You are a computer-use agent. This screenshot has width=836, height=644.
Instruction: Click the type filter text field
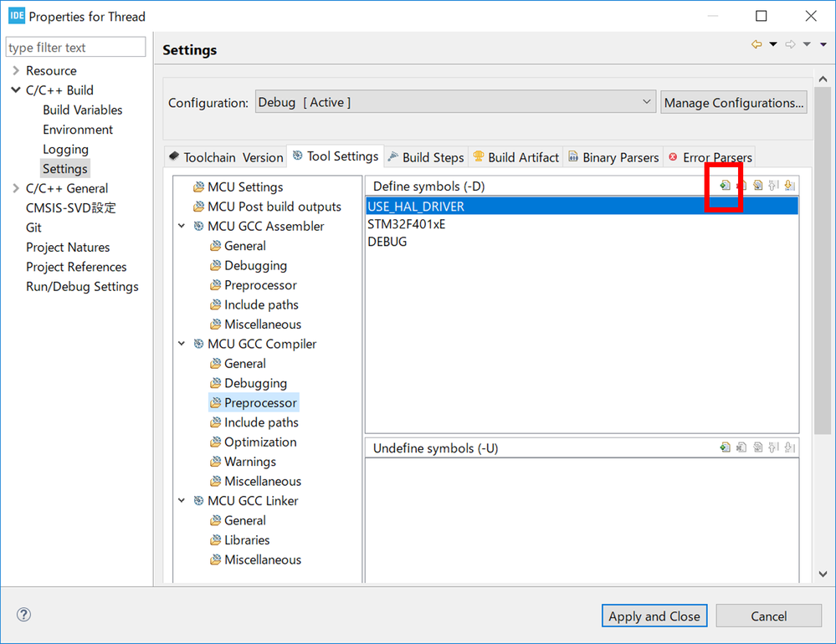tap(75, 48)
